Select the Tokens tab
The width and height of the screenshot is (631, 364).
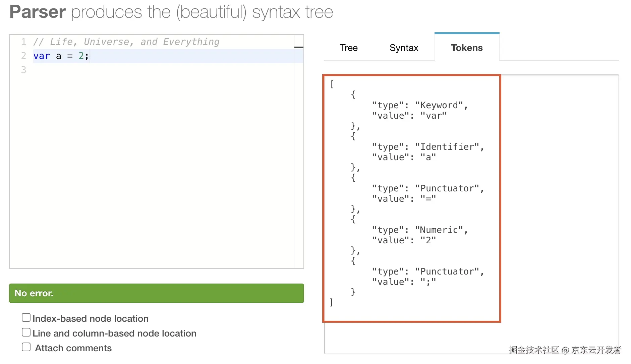[467, 48]
